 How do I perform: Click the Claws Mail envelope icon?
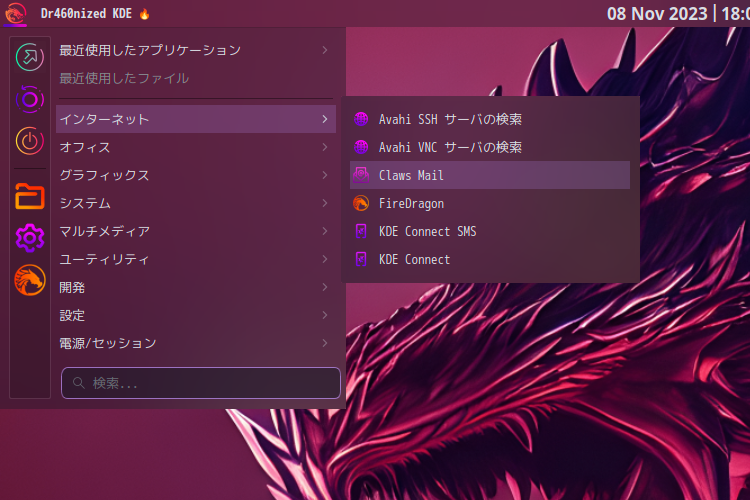coord(361,175)
